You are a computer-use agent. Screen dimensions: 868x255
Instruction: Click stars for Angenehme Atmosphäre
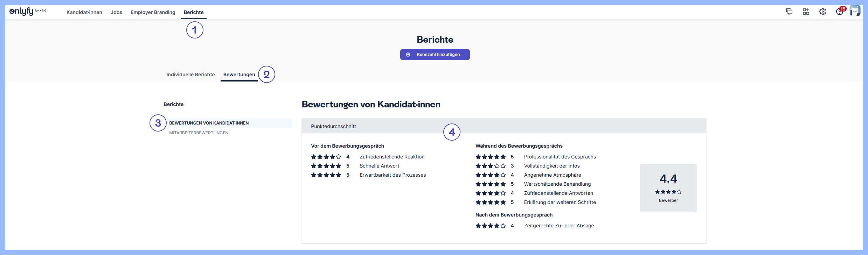[x=491, y=175]
